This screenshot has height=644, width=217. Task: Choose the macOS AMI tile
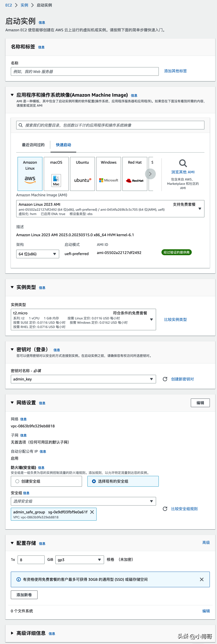(x=56, y=174)
